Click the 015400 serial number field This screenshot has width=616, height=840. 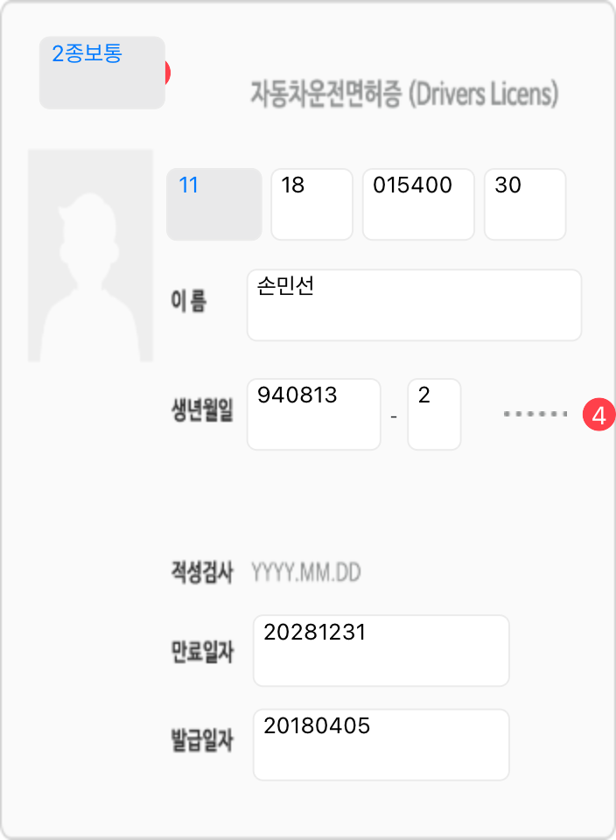[418, 204]
